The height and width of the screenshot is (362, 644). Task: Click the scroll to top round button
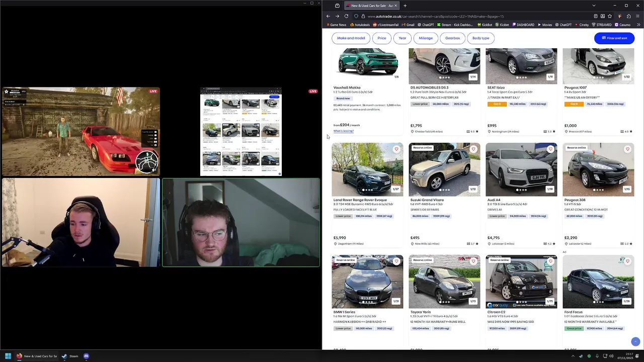tap(635, 341)
